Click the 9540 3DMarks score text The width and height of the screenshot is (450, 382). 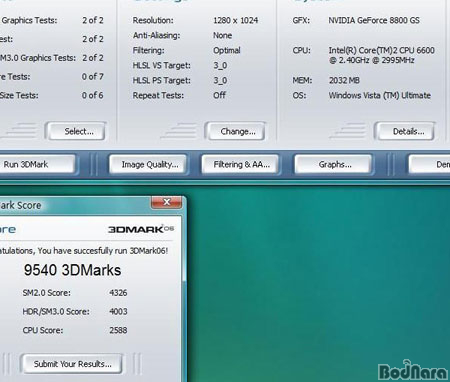[x=72, y=270]
